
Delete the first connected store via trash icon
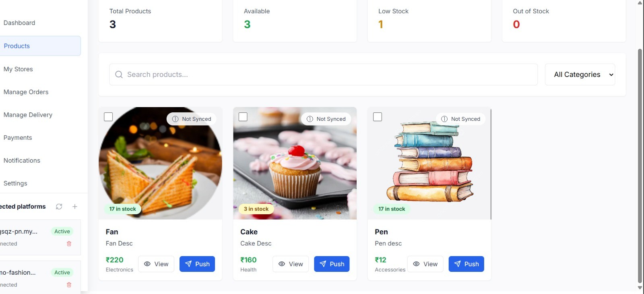(69, 244)
